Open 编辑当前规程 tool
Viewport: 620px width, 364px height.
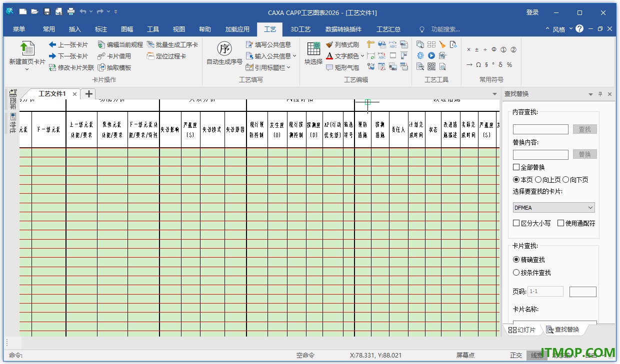click(x=120, y=45)
